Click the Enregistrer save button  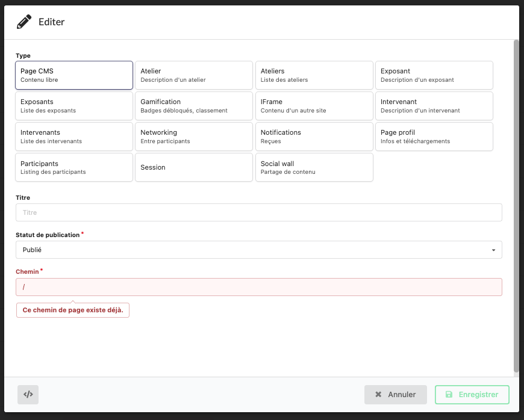(472, 395)
